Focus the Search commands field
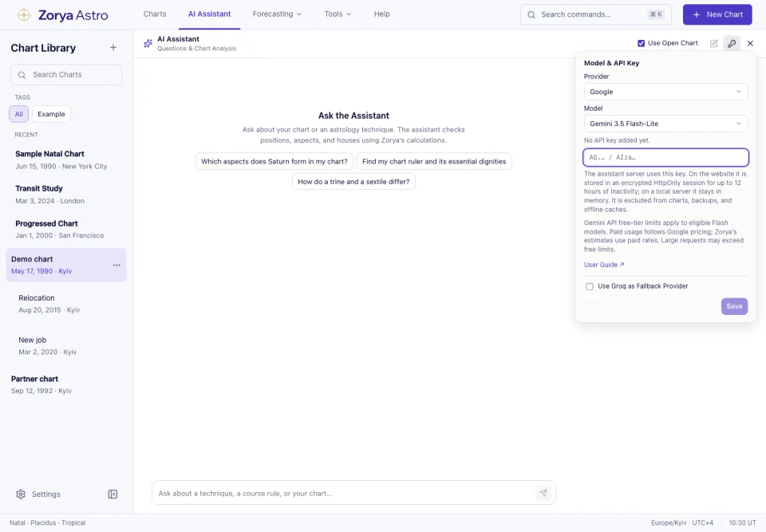Viewport: 766px width, 532px height. click(x=595, y=14)
